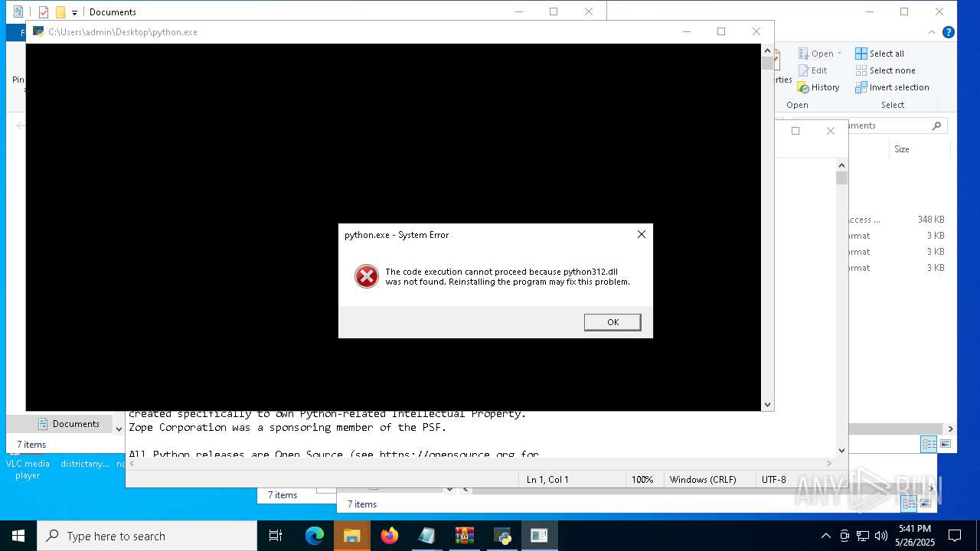The width and height of the screenshot is (980, 551).
Task: Click 7 items in Documents status bar
Action: tap(31, 445)
